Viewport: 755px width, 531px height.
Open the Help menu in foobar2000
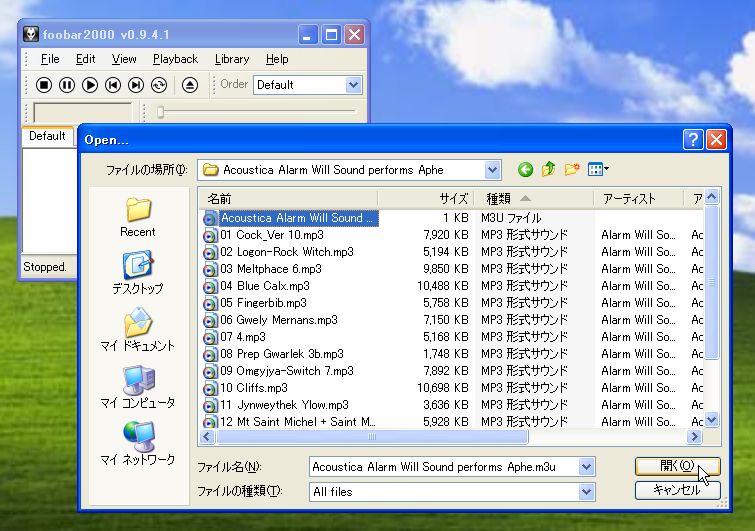[x=277, y=59]
